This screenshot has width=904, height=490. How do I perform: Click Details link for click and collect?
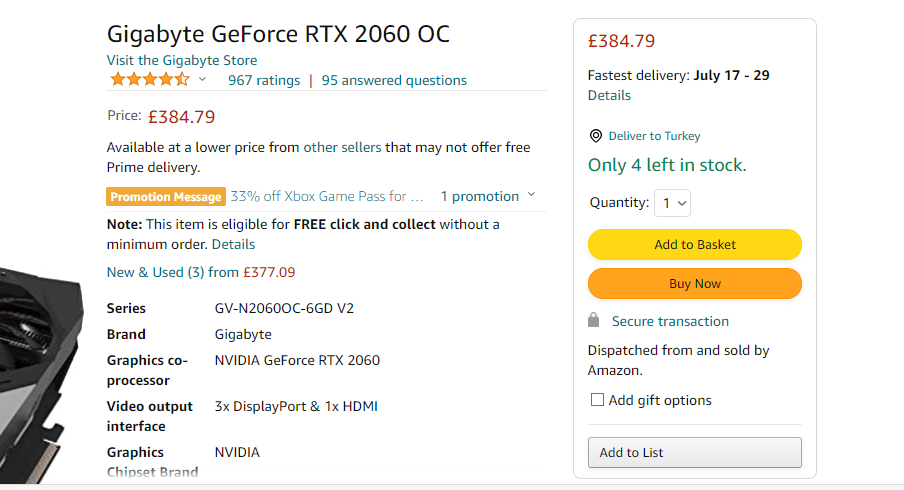tap(233, 244)
